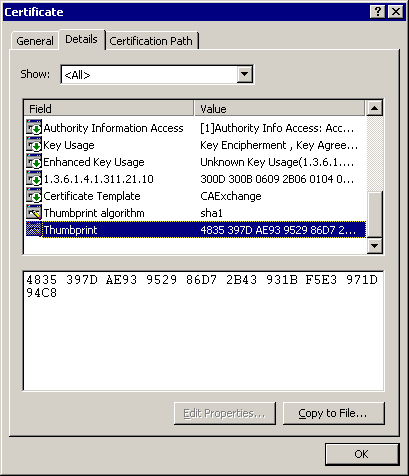Click the Enhanced Key Usage row icon
This screenshot has height=476, width=409.
pos(34,162)
